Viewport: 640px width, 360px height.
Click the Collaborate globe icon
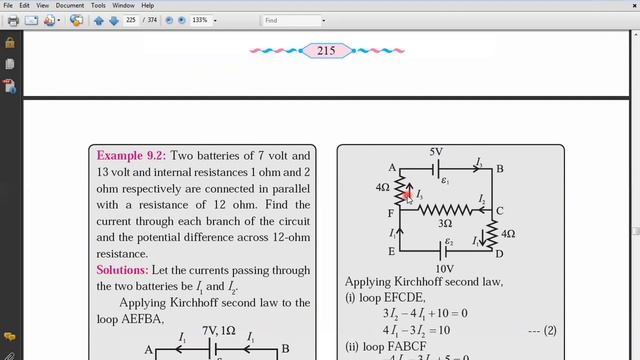[x=76, y=20]
